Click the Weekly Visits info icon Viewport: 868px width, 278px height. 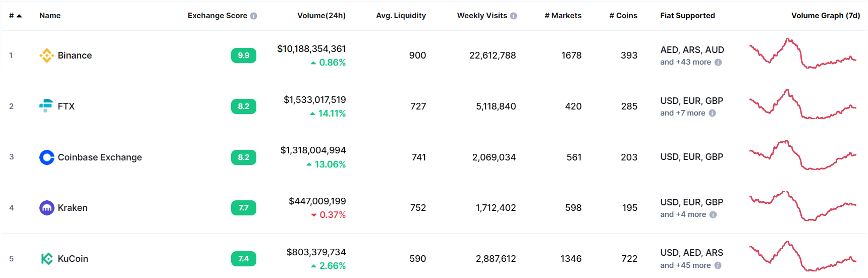[x=514, y=16]
